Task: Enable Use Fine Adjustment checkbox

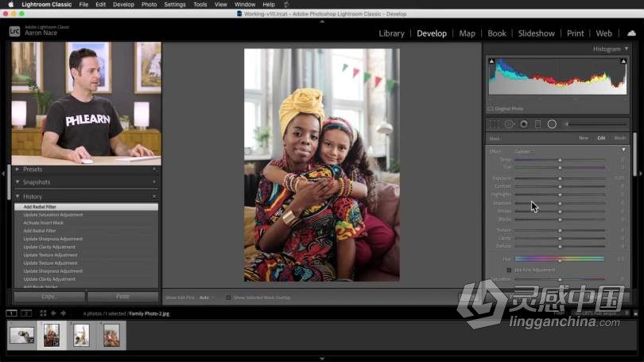Action: click(x=509, y=270)
